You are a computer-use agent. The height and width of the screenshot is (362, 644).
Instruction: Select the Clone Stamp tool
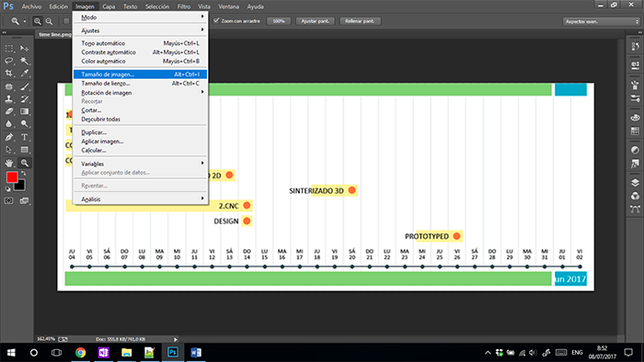[8, 99]
